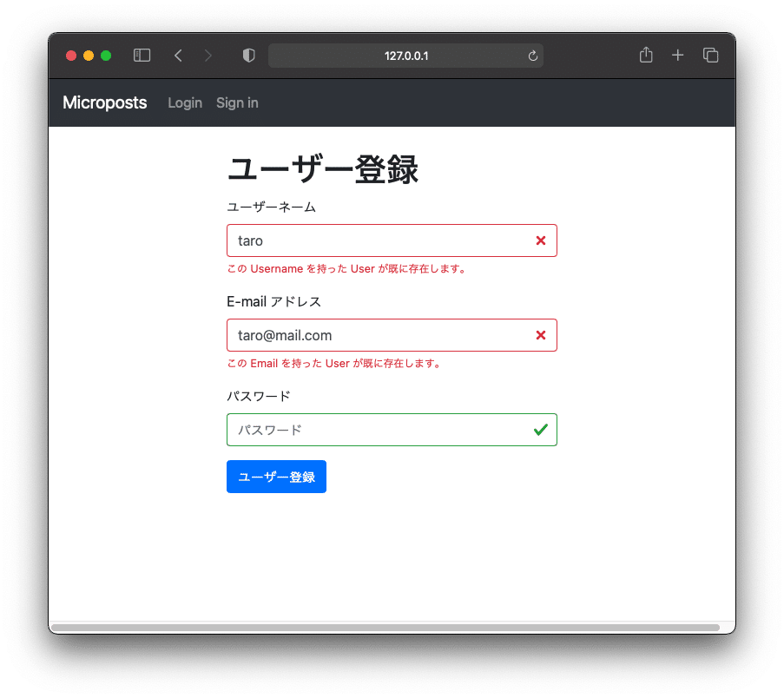The image size is (784, 698).
Task: Focus the email field with taro@mail.com
Action: 392,335
